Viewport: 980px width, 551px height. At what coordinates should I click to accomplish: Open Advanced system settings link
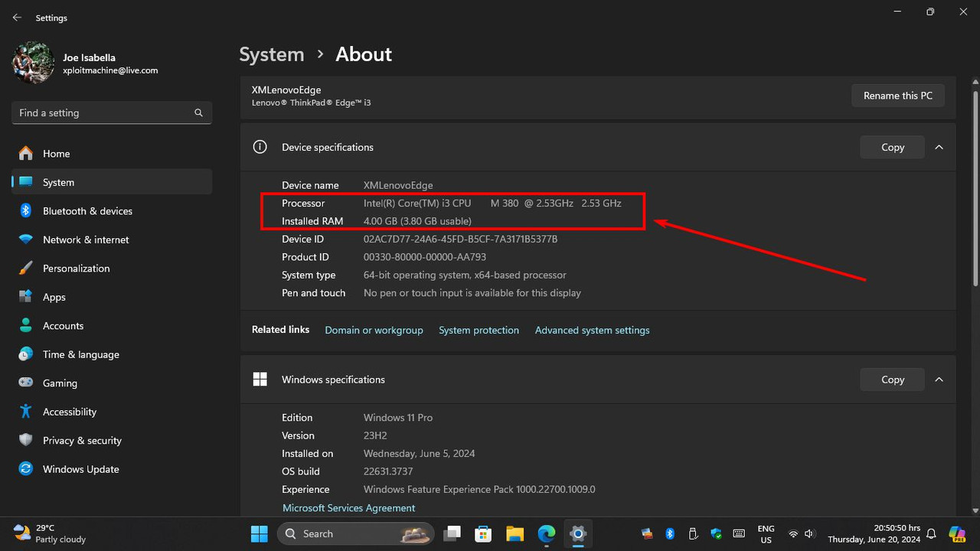[592, 330]
